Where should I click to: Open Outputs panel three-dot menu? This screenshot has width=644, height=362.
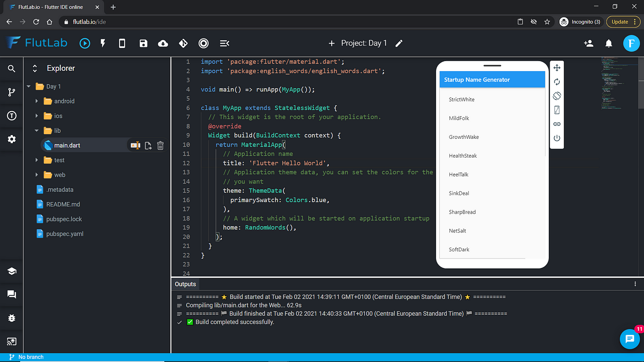click(635, 284)
